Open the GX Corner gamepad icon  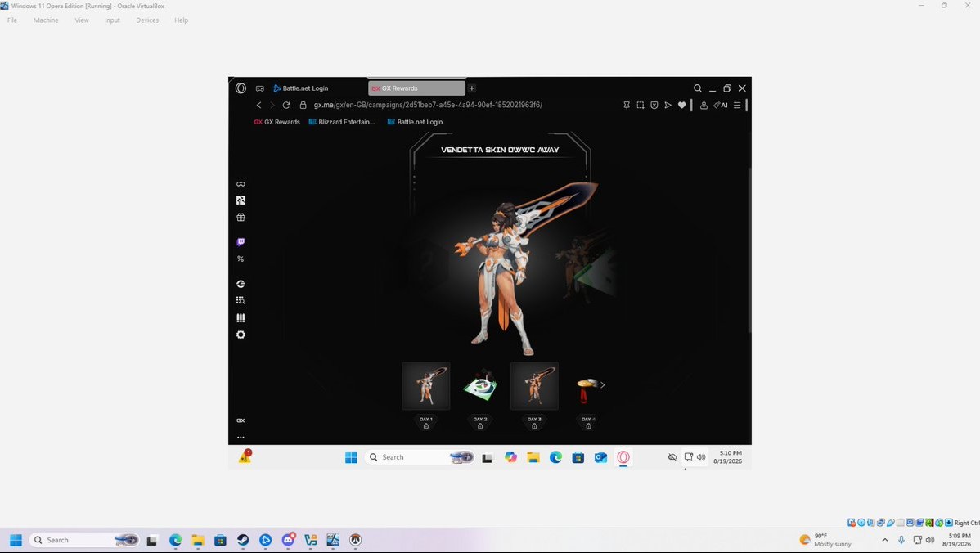pos(260,88)
